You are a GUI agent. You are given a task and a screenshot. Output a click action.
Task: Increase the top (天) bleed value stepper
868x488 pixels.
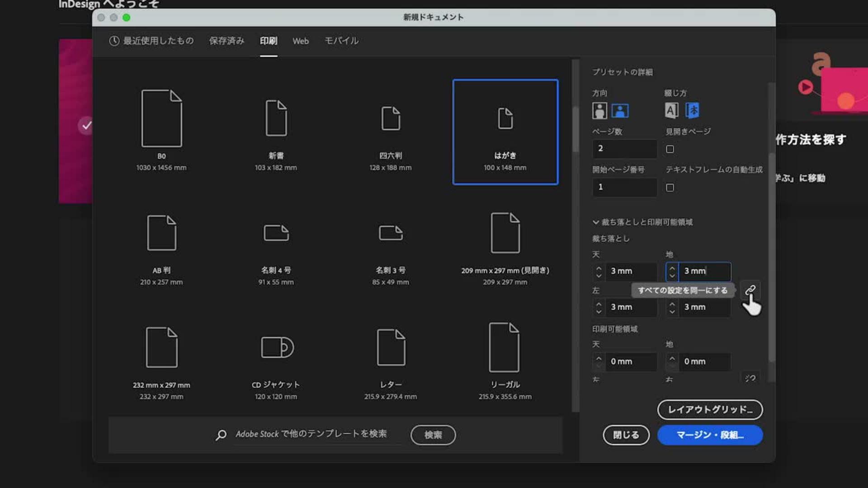[x=599, y=267]
